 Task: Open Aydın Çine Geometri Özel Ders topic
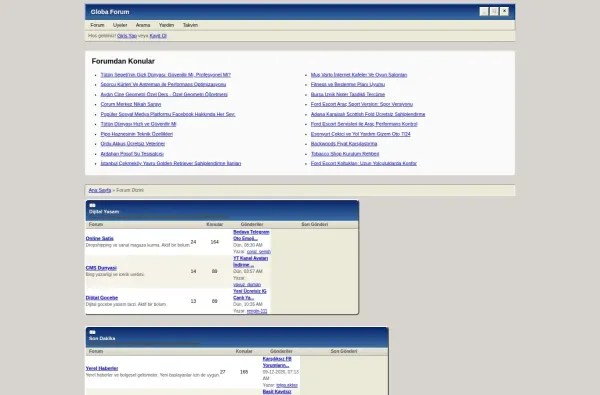pos(164,94)
